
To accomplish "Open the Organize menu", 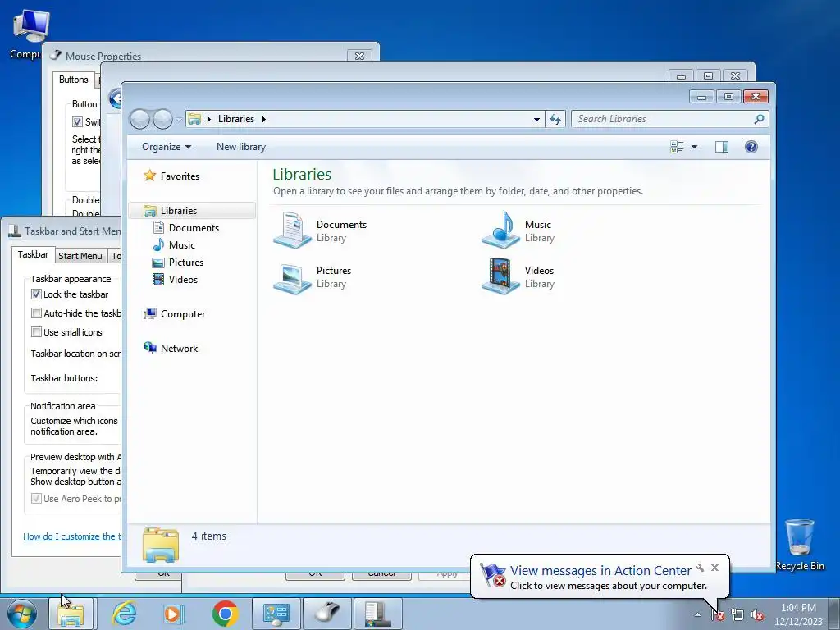I will 166,147.
